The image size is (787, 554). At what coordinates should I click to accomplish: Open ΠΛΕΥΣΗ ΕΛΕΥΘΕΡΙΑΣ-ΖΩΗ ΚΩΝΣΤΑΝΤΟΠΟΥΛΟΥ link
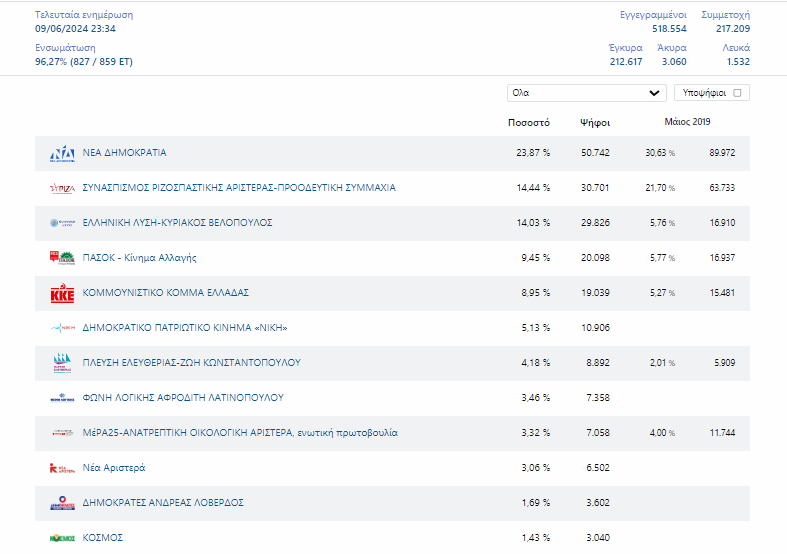[x=191, y=362]
